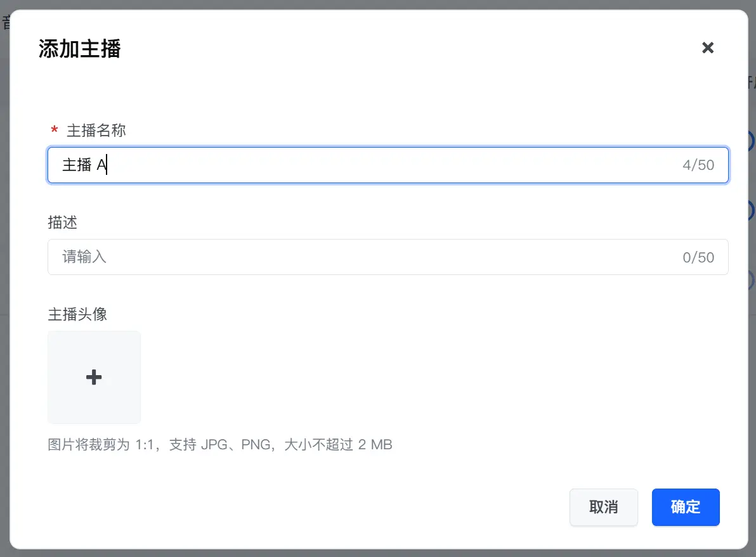This screenshot has height=557, width=756.
Task: Click the 大小不超过 2 MB hint text
Action: pyautogui.click(x=338, y=444)
